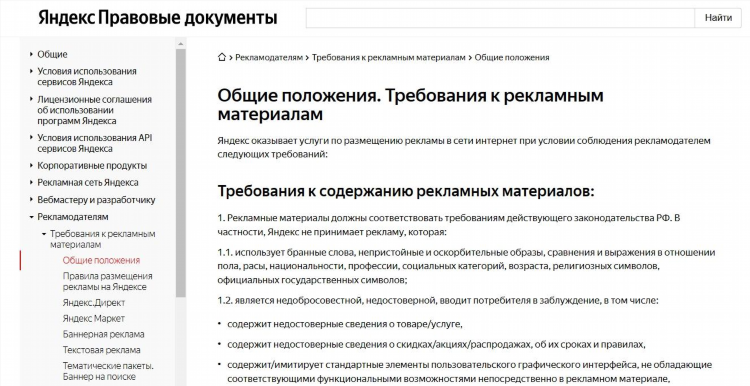Click bullet about скидках/акциях/распродажах
750x386 pixels.
point(436,344)
